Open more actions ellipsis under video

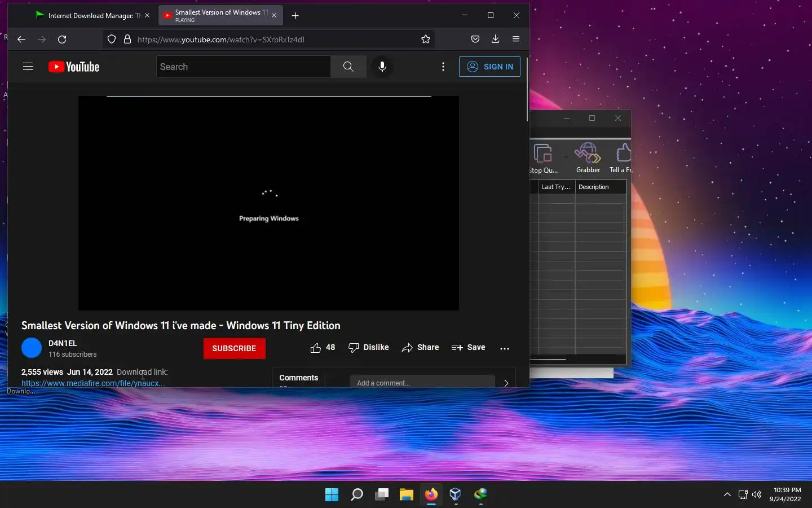tap(505, 348)
